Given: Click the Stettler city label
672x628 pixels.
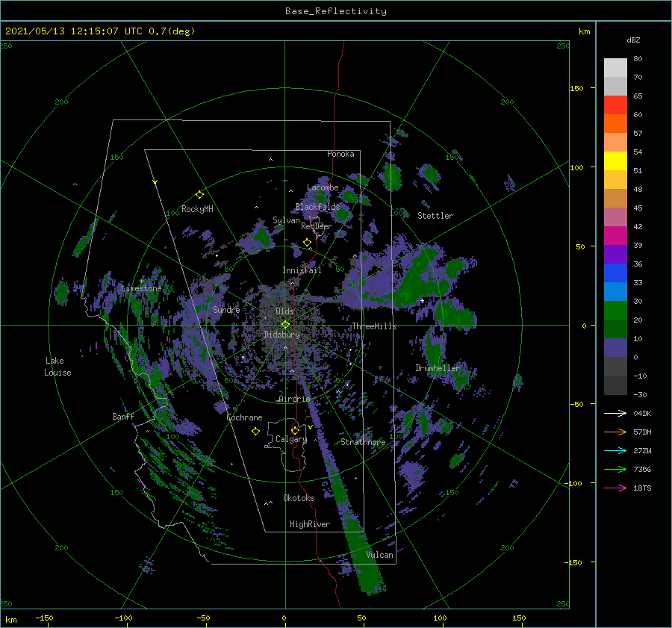Looking at the screenshot, I should point(435,216).
